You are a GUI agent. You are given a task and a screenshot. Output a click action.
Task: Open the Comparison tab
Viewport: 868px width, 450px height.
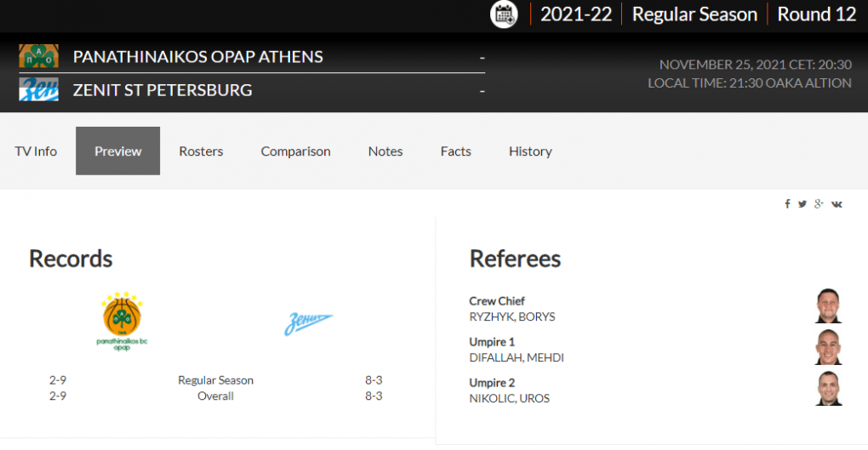pos(295,151)
